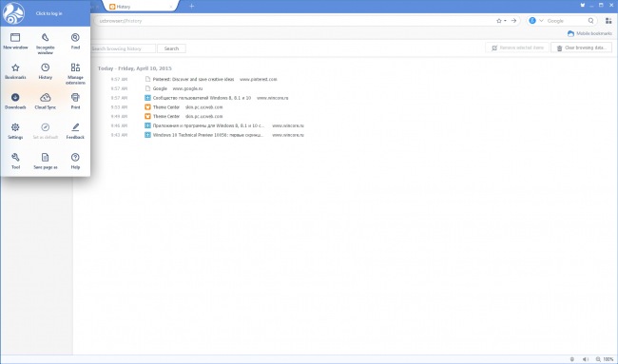
Task: Print the current page
Action: 75,102
